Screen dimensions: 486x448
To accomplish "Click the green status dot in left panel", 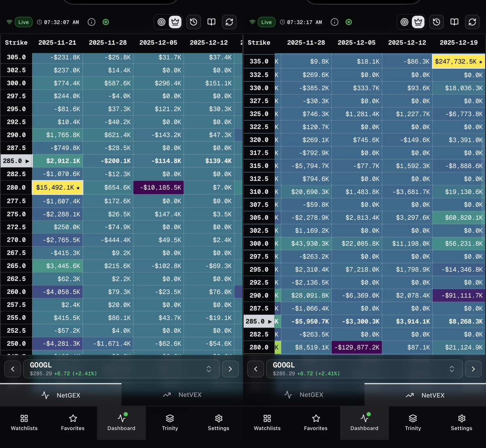I will [x=106, y=22].
